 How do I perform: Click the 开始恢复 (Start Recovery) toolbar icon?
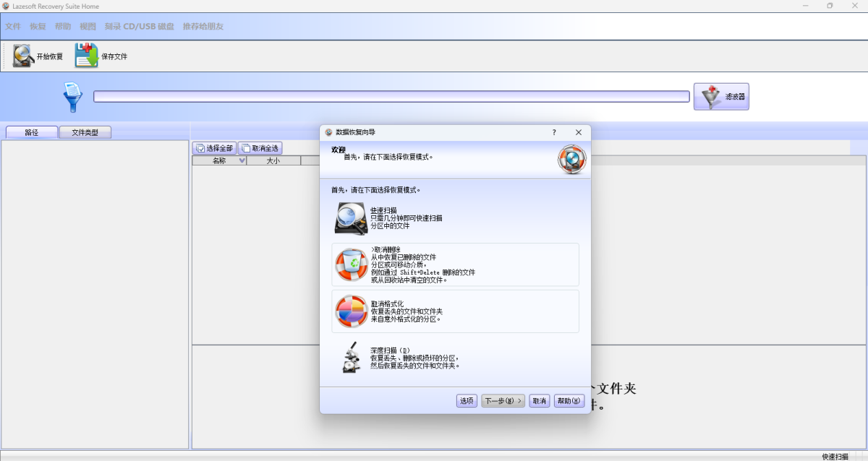pos(24,56)
